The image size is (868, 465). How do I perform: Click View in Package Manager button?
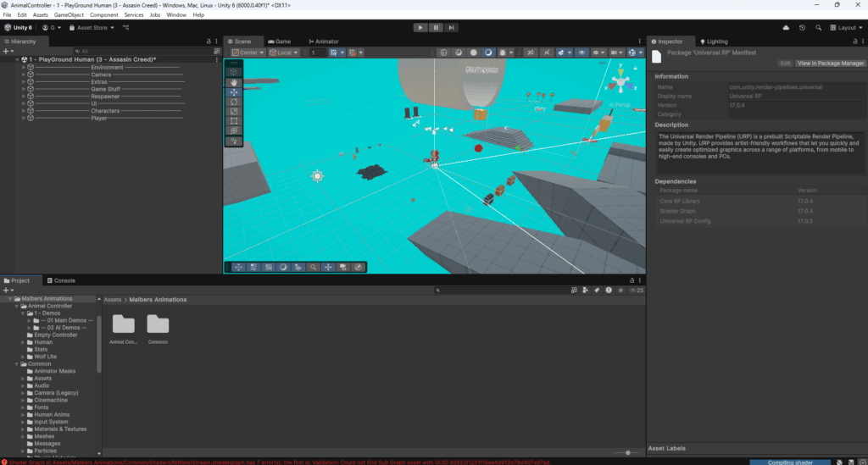[x=831, y=63]
